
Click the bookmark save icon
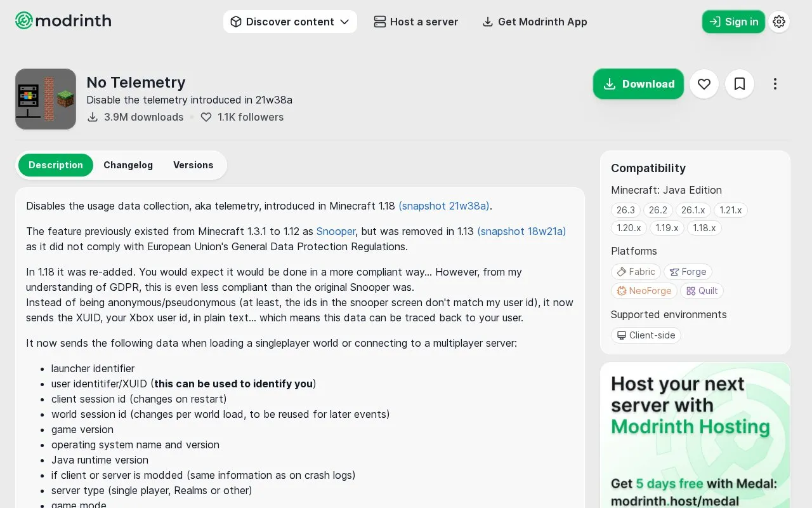click(x=740, y=84)
